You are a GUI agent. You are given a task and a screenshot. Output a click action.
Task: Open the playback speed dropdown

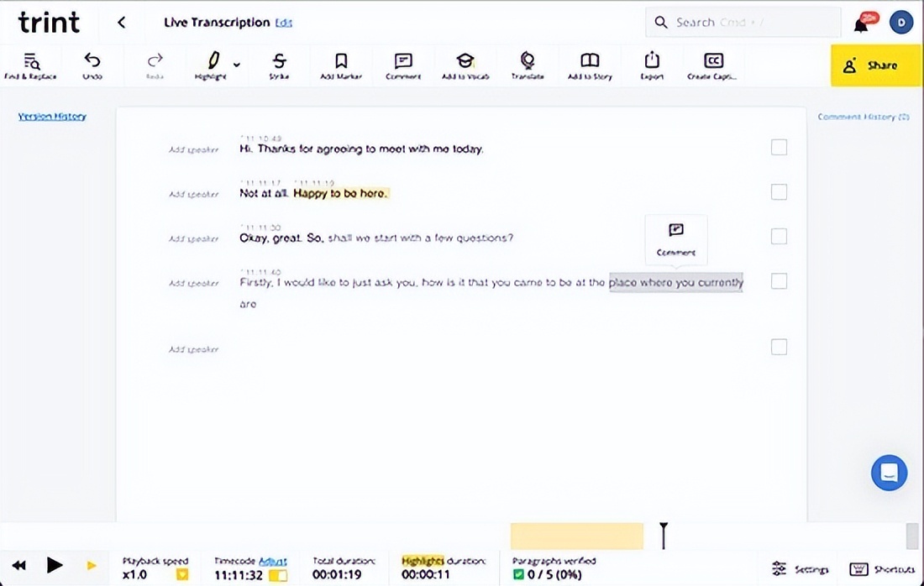coord(182,575)
